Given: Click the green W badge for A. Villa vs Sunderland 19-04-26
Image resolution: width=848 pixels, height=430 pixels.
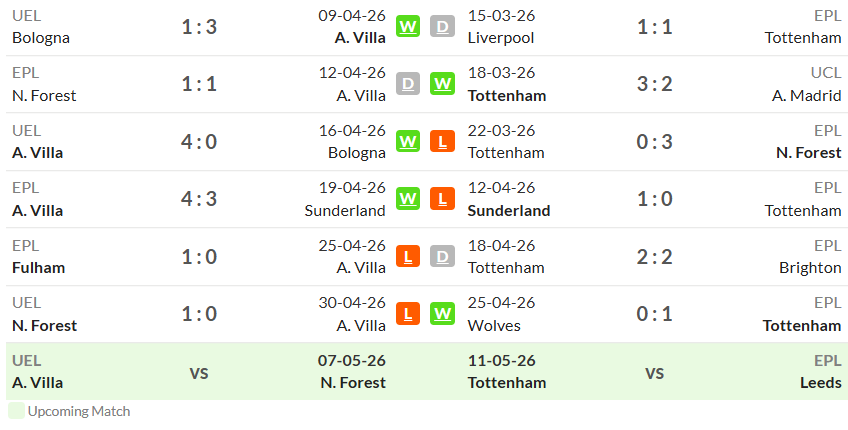Looking at the screenshot, I should click(408, 199).
